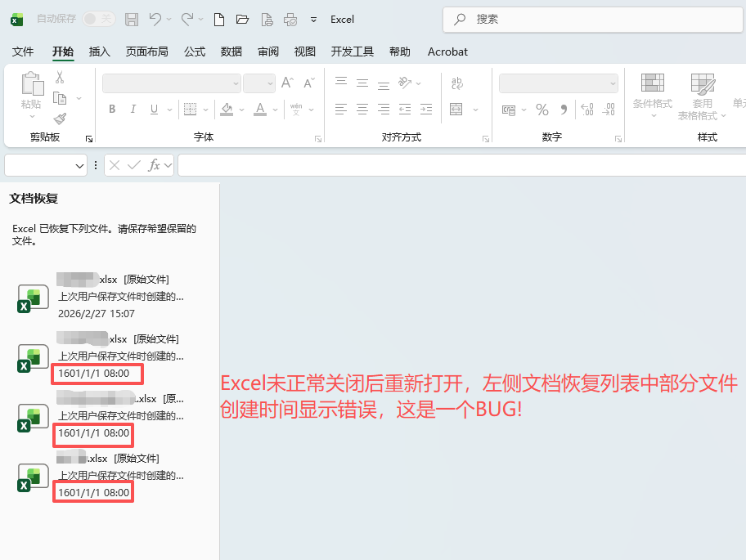Viewport: 746px width, 560px height.
Task: Toggle Bold formatting
Action: point(112,110)
